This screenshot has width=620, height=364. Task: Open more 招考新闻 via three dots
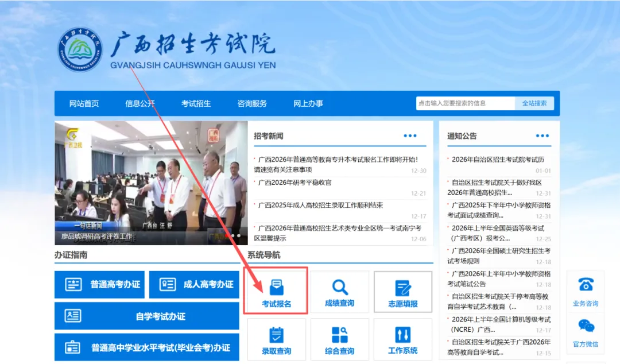[x=410, y=135]
